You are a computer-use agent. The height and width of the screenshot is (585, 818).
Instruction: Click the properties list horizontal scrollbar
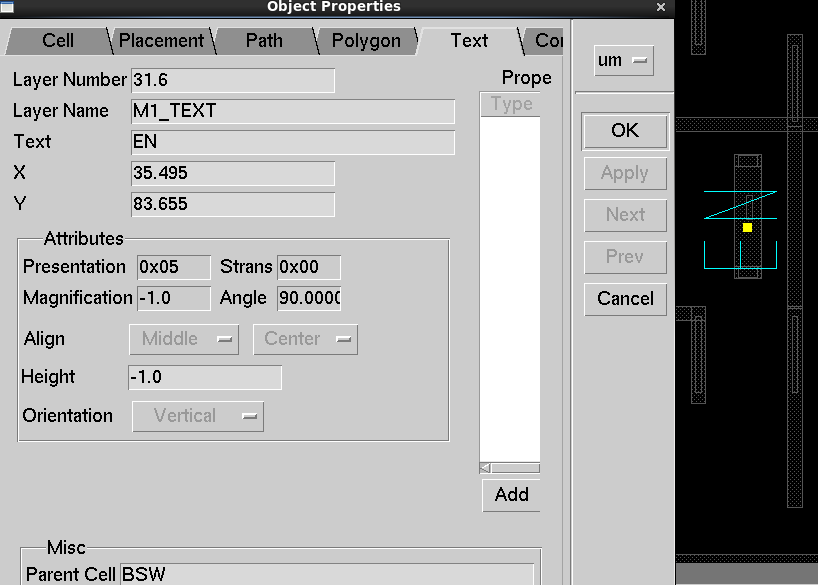(x=514, y=467)
